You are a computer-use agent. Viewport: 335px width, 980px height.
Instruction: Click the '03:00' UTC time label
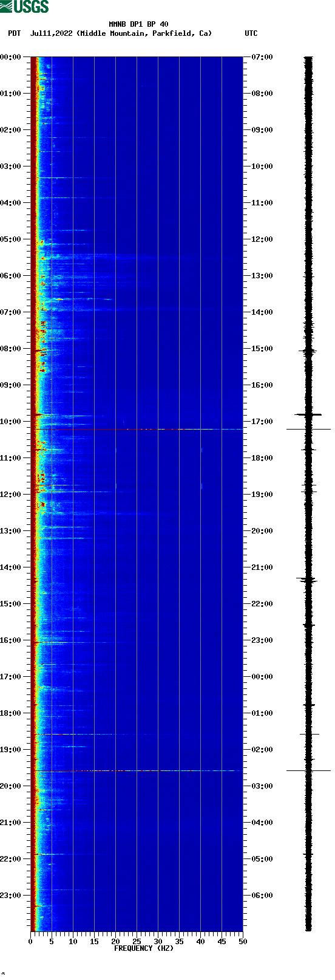point(262,786)
